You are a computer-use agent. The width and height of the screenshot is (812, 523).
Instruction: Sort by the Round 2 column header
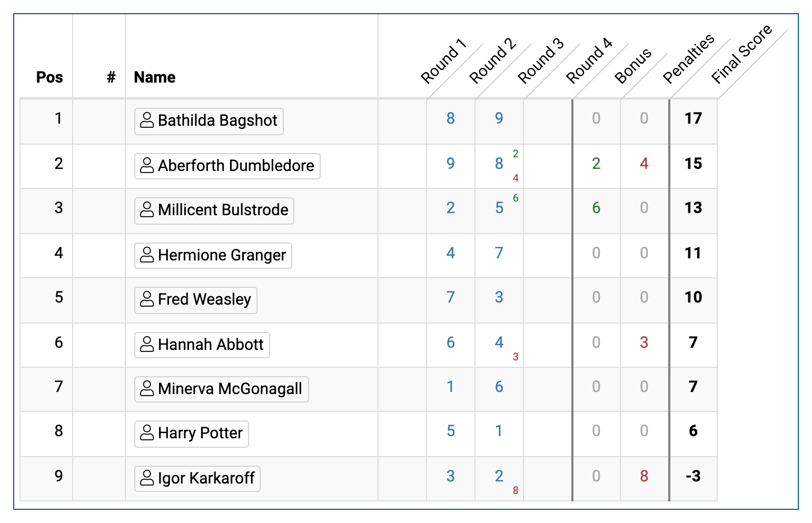tap(492, 62)
